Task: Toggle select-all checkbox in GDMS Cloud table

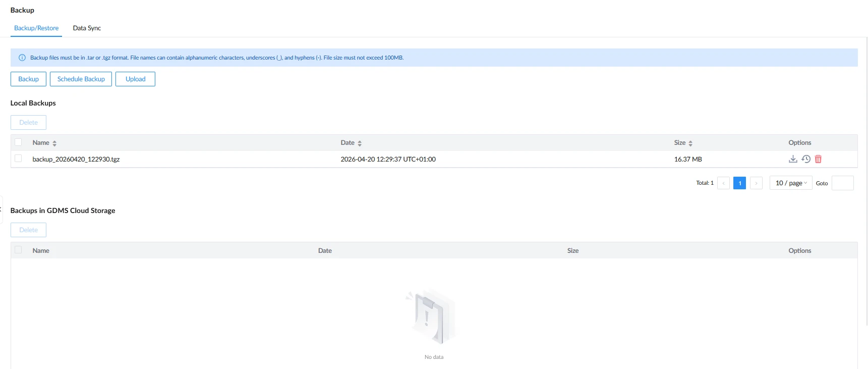Action: [18, 250]
